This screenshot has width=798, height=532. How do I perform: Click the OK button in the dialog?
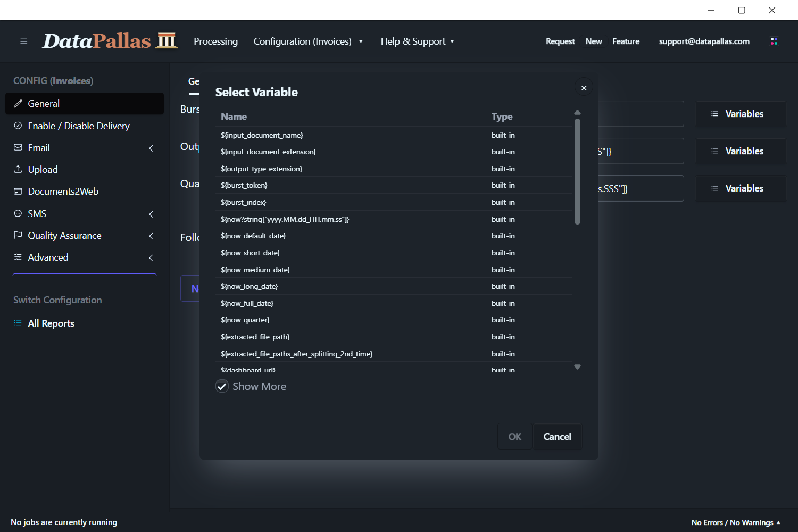tap(514, 436)
